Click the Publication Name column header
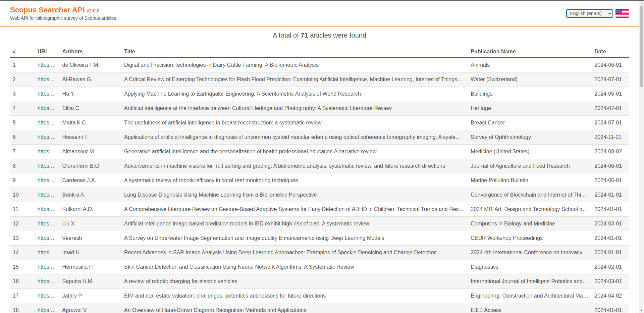Image resolution: width=644 pixels, height=313 pixels. [493, 51]
